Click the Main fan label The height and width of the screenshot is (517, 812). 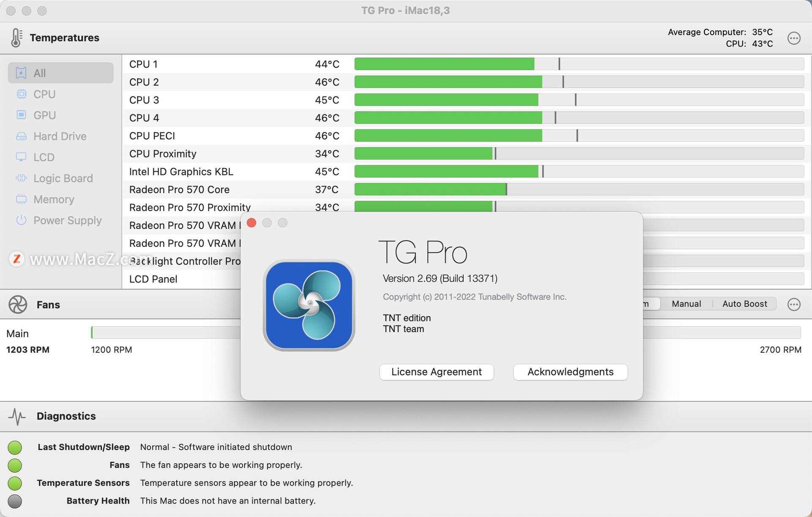(17, 334)
